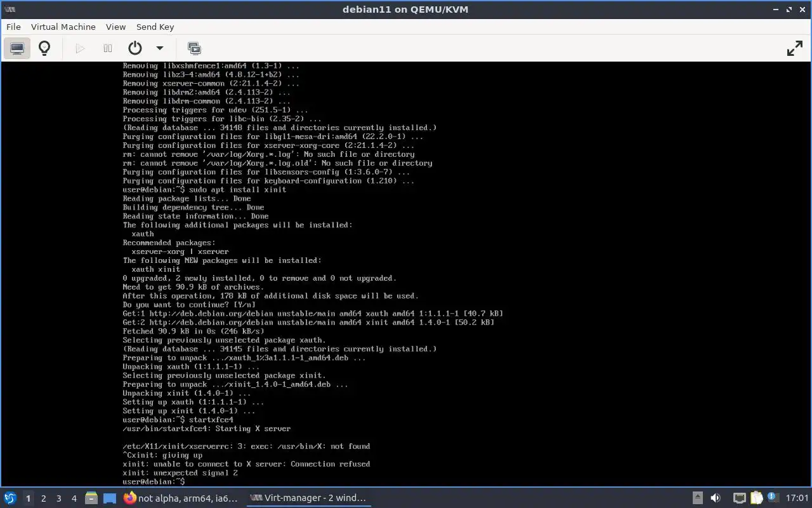This screenshot has width=812, height=508.
Task: Open the Virtual Machine menu
Action: 63,27
